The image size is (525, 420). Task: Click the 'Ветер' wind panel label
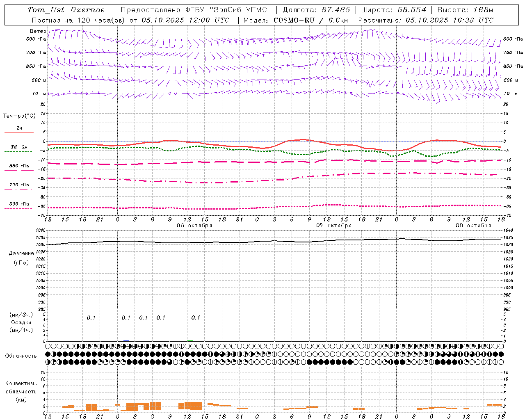tap(38, 31)
